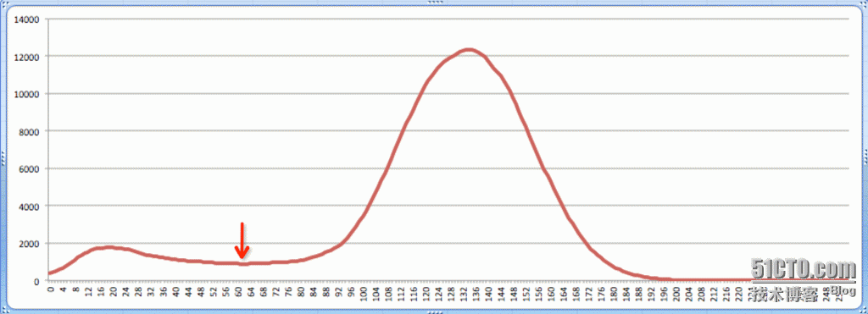
Task: Click the chart's right-middle sizing handle
Action: coord(865,157)
